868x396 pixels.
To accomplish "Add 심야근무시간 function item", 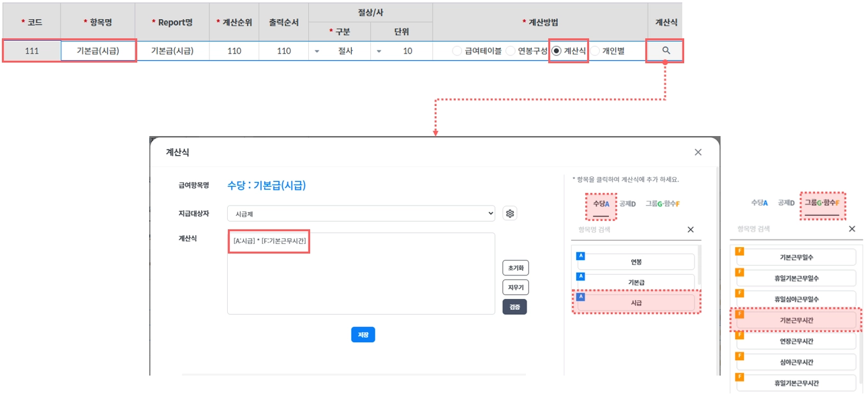I will point(796,362).
